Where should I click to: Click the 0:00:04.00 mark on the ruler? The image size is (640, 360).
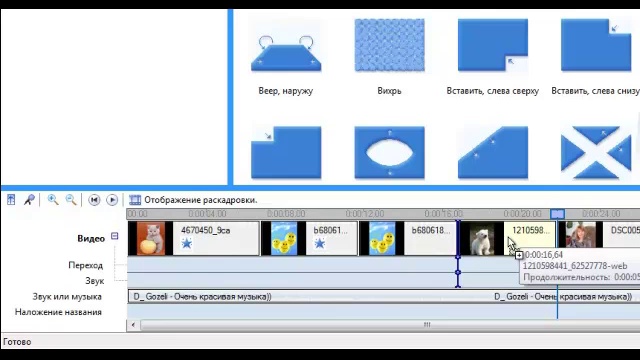[207, 214]
